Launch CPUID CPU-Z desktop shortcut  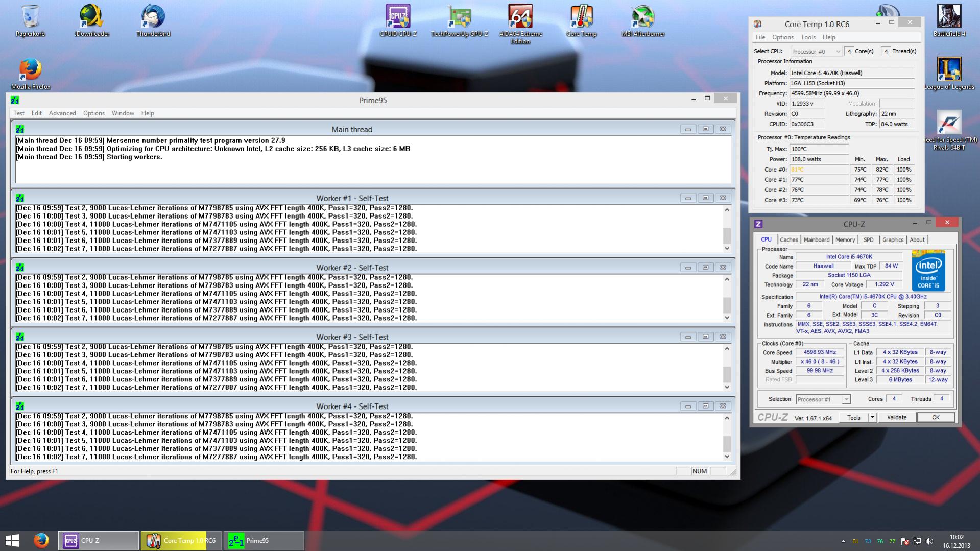398,21
